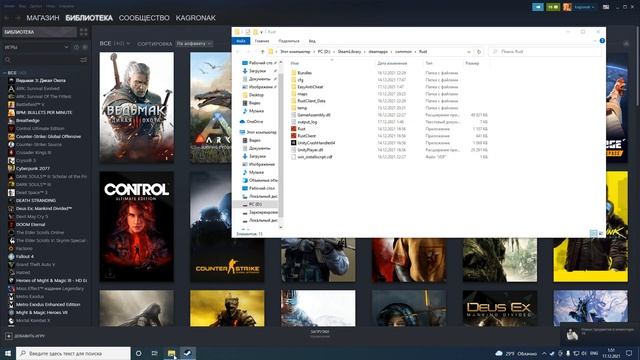The height and width of the screenshot is (360, 640).
Task: Click the Windows taskbar search box
Action: click(73, 353)
